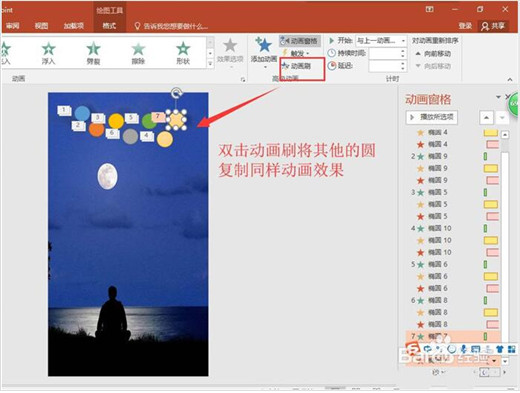Screen dimensions: 520x393
Task: Select the moon image on slide
Action: 107,176
